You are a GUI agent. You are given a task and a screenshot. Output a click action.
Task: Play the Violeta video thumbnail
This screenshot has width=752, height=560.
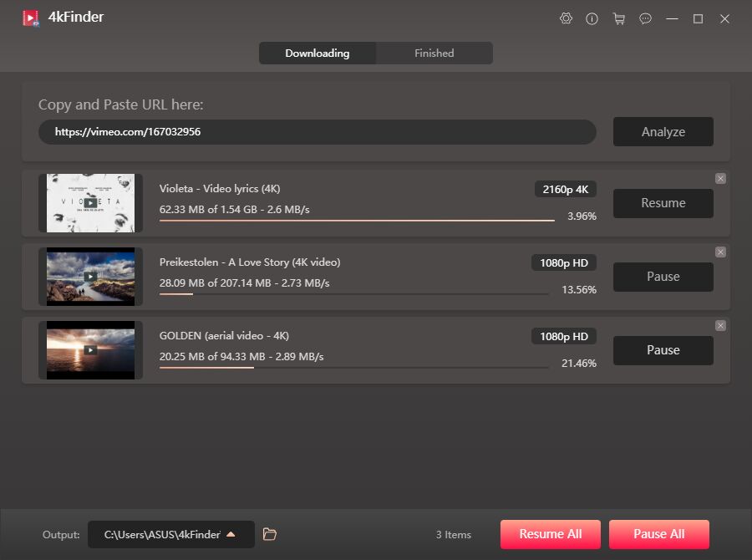point(91,203)
